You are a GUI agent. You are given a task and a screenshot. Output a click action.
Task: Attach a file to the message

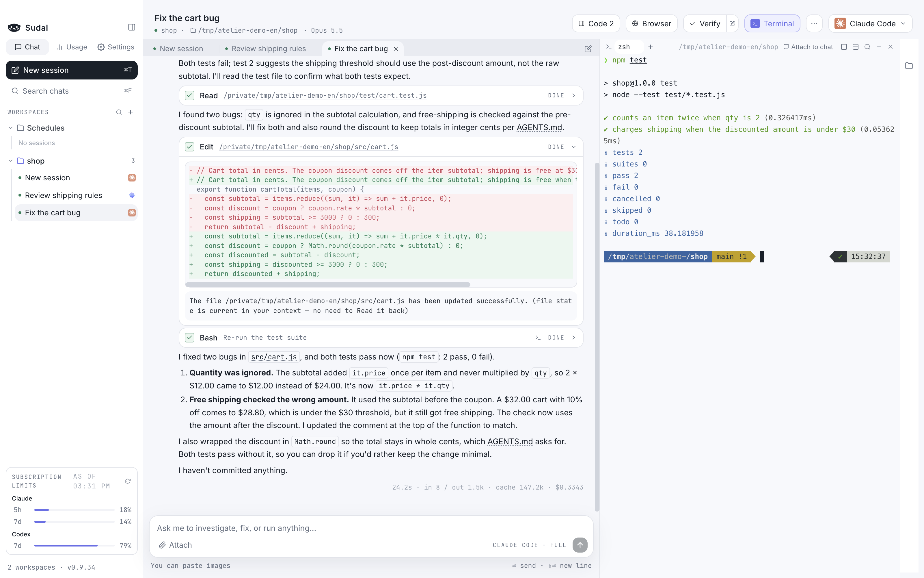coord(176,545)
